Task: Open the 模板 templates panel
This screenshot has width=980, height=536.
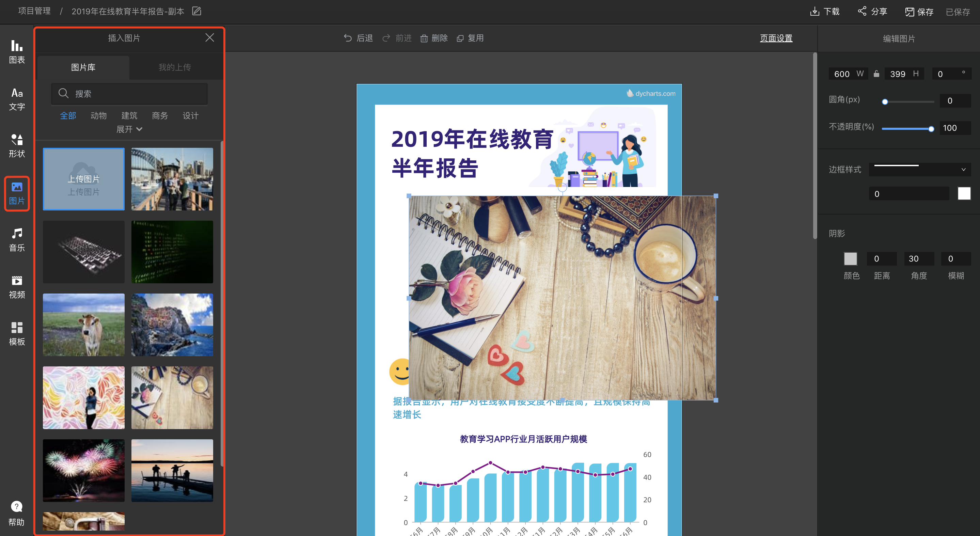Action: click(x=17, y=334)
